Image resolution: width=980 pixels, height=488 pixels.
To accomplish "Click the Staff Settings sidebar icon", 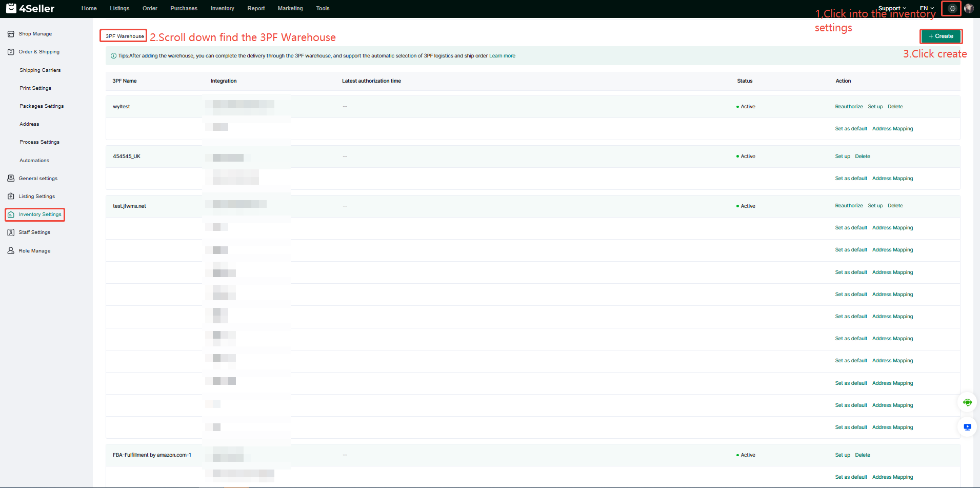I will coord(11,232).
